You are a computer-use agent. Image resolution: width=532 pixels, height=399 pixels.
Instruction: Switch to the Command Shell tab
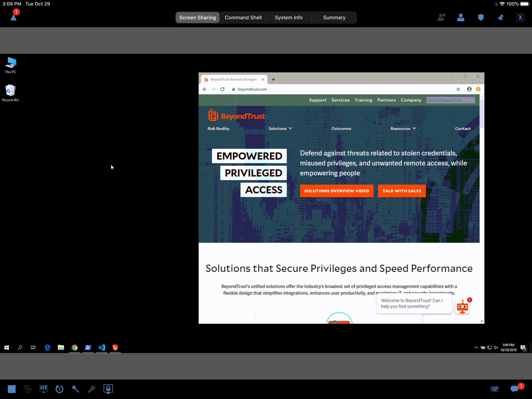tap(243, 18)
